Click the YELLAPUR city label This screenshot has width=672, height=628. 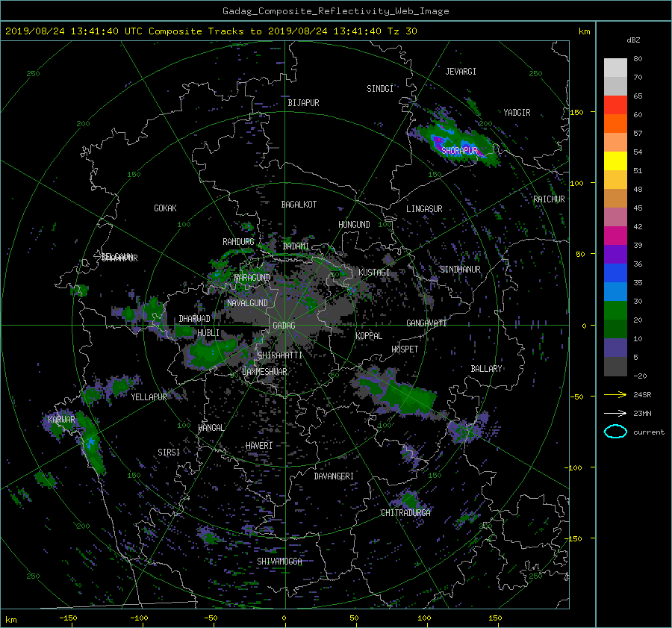click(149, 397)
